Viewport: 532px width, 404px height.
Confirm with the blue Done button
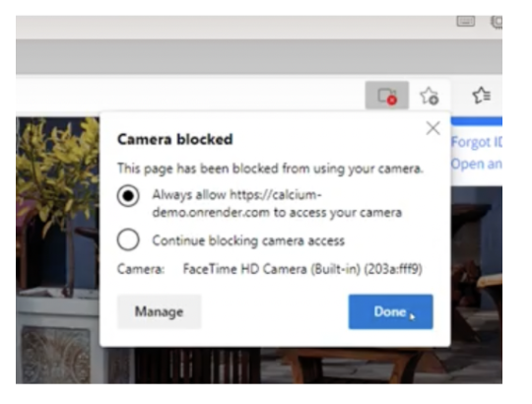click(x=390, y=311)
